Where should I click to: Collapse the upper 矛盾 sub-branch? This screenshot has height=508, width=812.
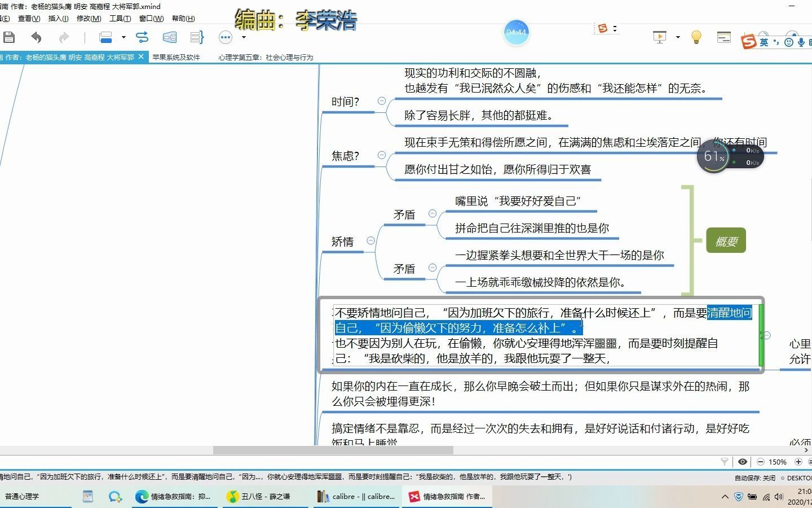pos(433,213)
